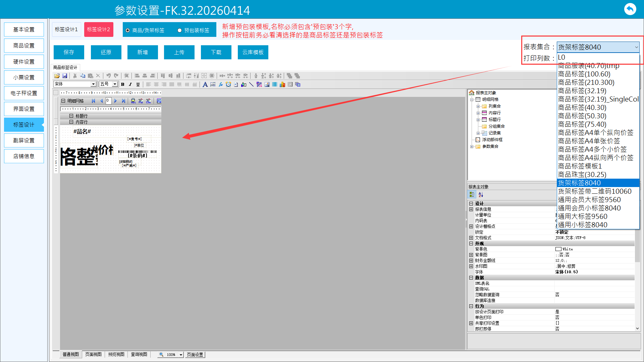
Task: Click the White 背景色 color swatch
Action: pyautogui.click(x=558, y=249)
